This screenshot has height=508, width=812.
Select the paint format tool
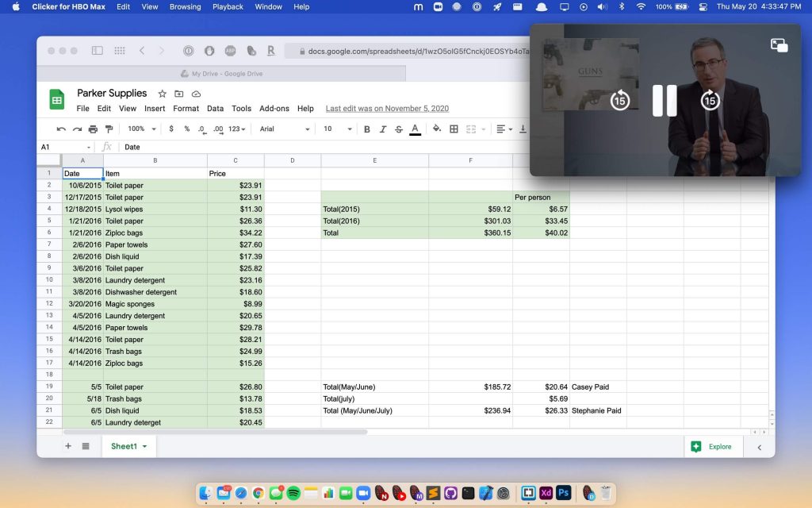109,129
